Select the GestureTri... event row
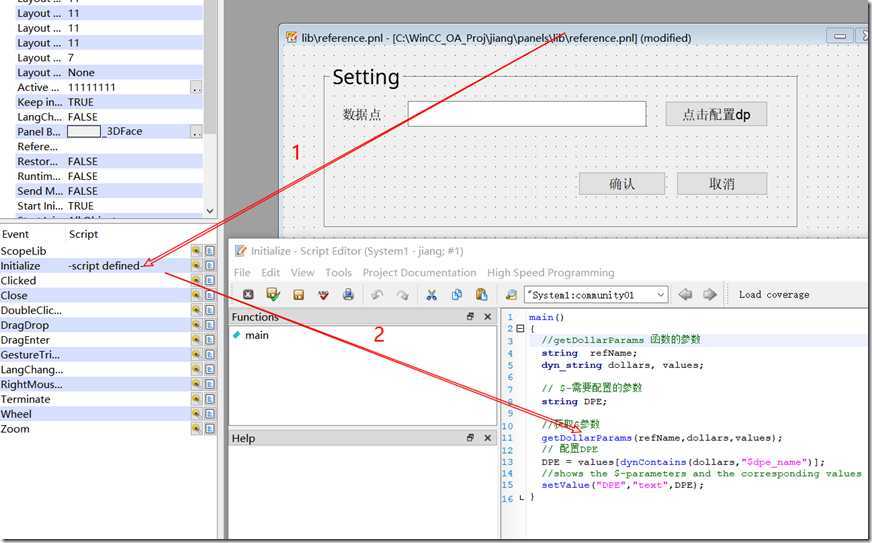Image resolution: width=872 pixels, height=543 pixels. coord(108,354)
